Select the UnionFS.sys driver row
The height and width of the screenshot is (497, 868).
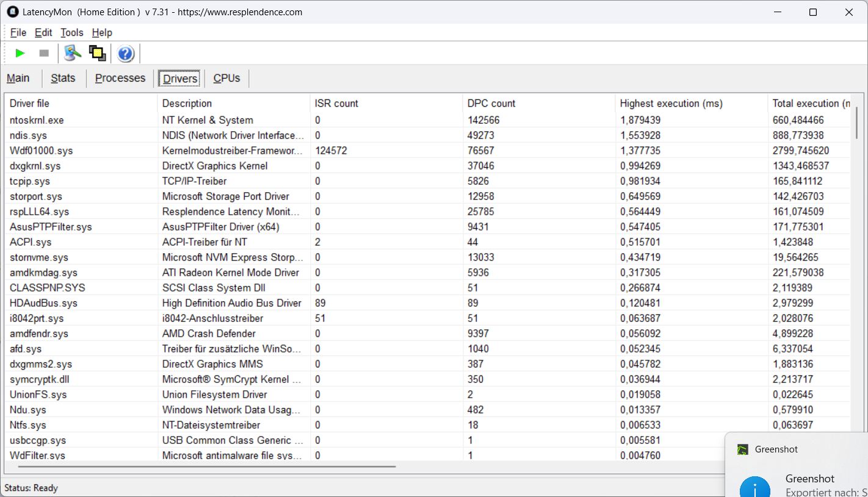427,395
